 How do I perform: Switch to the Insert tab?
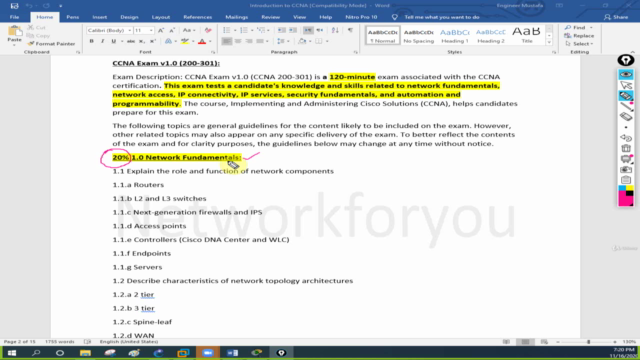coord(100,17)
